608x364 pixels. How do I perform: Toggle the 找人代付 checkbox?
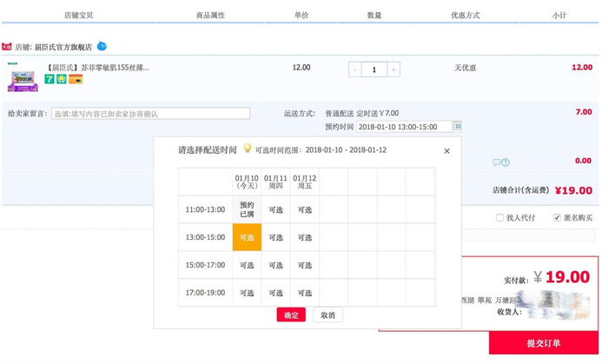pos(499,217)
